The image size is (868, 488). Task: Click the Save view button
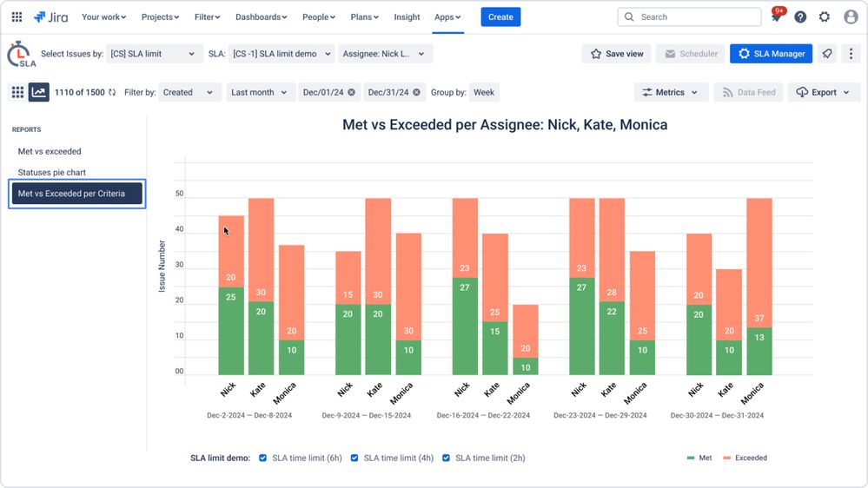pos(617,54)
